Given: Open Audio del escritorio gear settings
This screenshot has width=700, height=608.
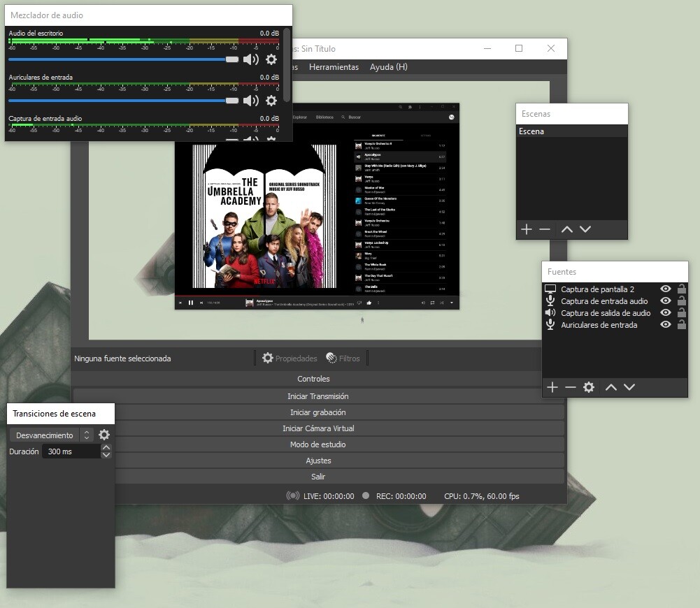Looking at the screenshot, I should coord(271,59).
